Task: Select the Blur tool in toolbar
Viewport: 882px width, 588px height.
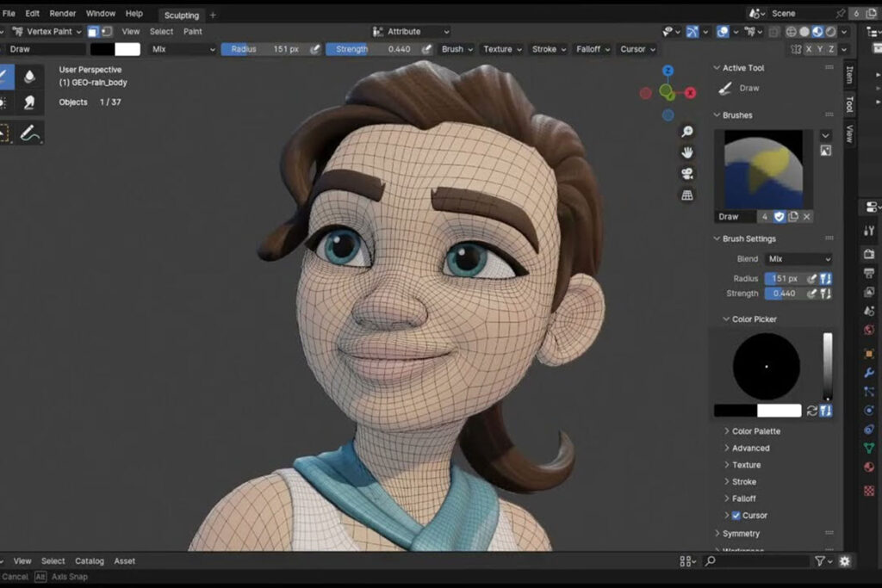Action: click(x=29, y=77)
